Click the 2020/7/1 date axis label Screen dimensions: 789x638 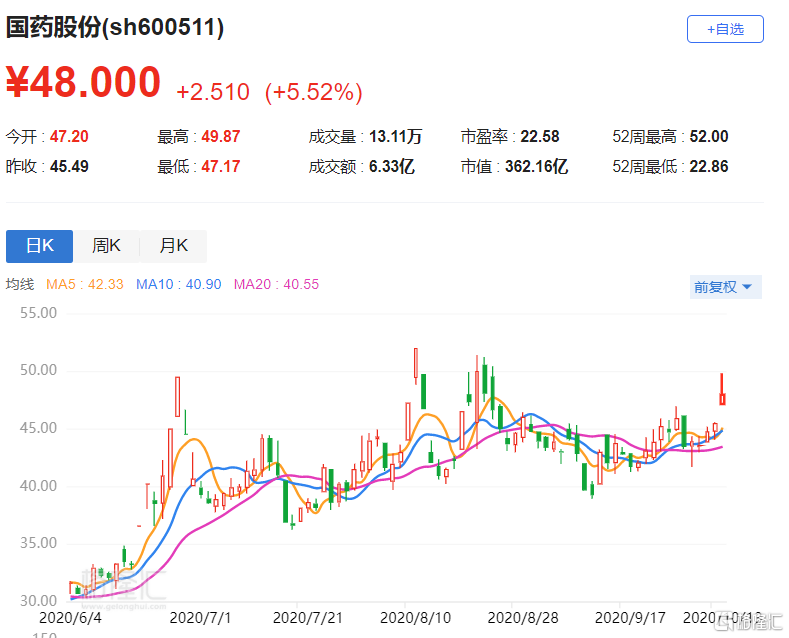pos(200,618)
